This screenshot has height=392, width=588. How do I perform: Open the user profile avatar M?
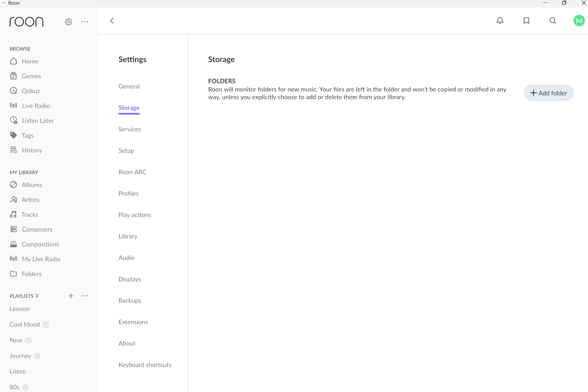(579, 21)
